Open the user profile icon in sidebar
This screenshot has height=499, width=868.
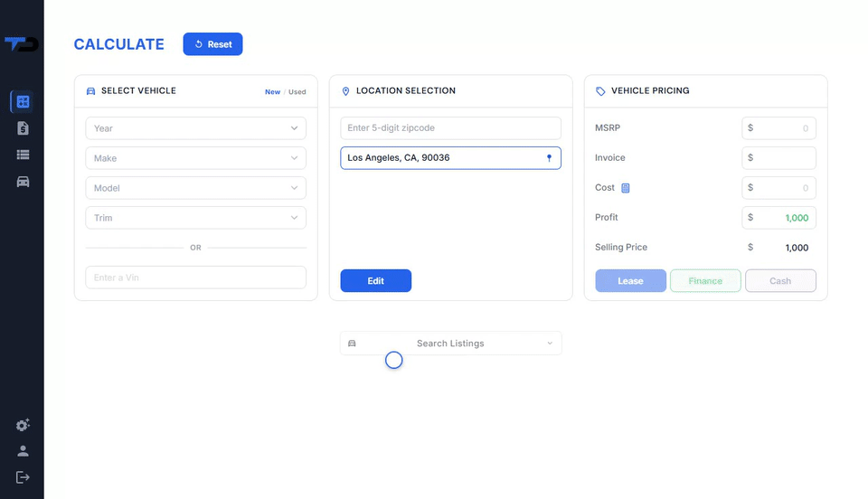(x=23, y=451)
